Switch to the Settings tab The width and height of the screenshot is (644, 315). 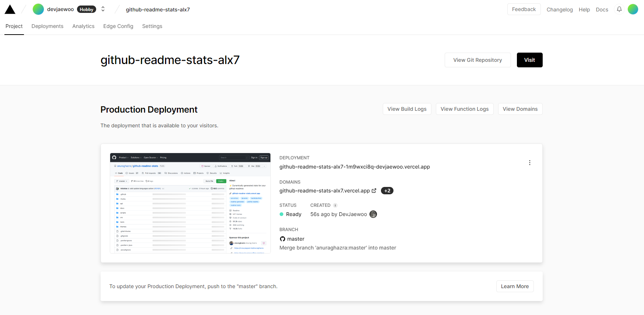[x=152, y=26]
